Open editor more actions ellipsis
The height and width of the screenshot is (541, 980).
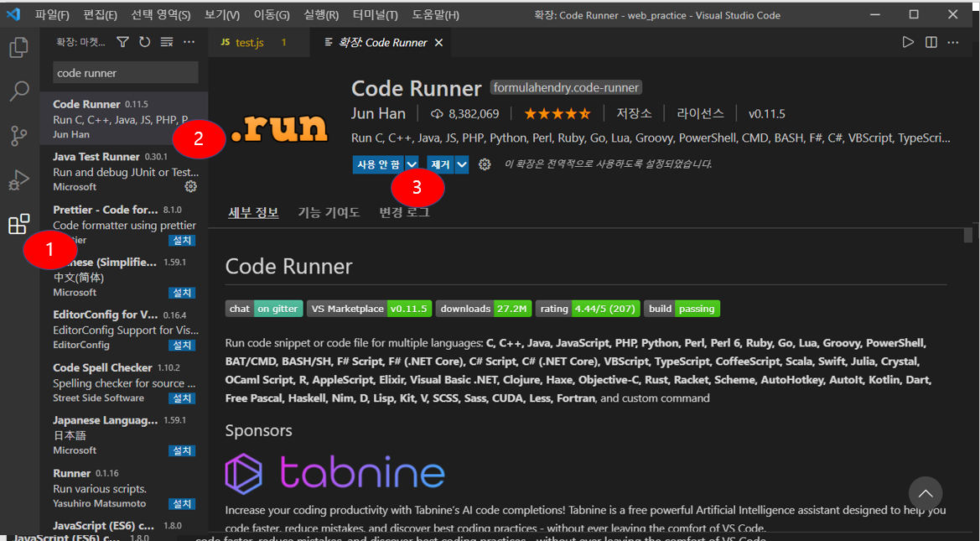[952, 42]
